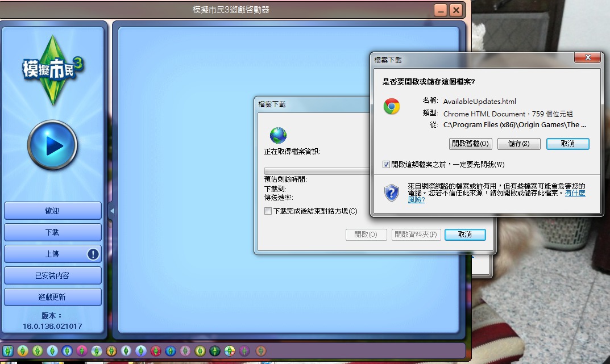
Task: Click the 儲存(S) button
Action: coord(518,144)
